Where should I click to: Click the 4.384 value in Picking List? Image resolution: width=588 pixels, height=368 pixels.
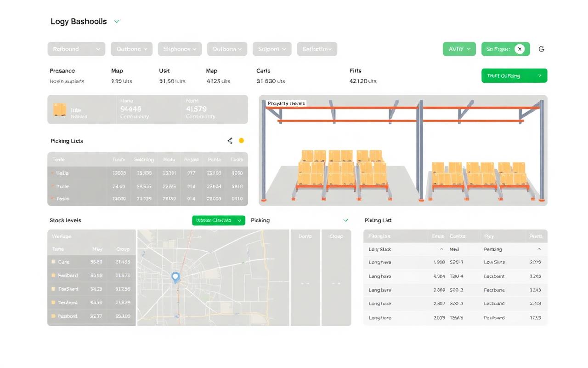click(x=439, y=276)
